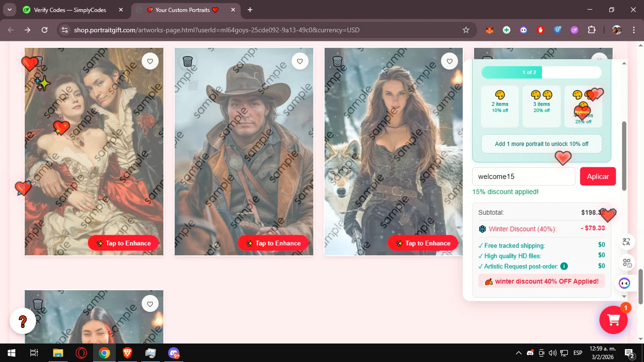View site information icon in address bar

point(65,30)
